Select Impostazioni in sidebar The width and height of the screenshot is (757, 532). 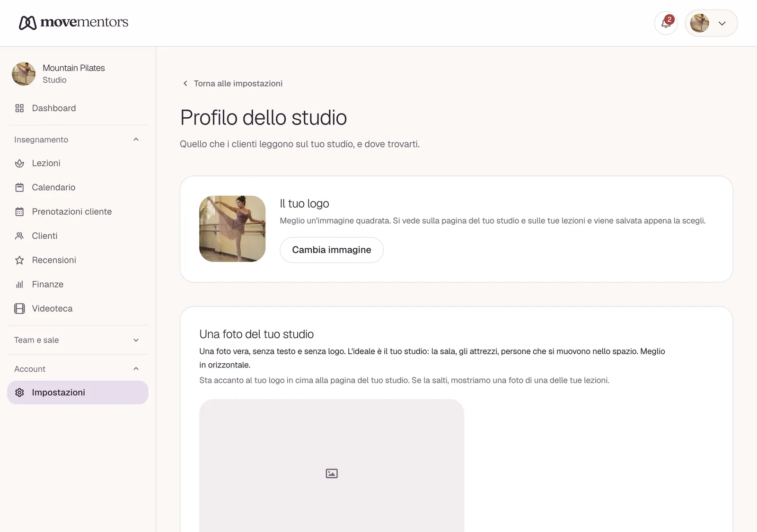pyautogui.click(x=78, y=392)
